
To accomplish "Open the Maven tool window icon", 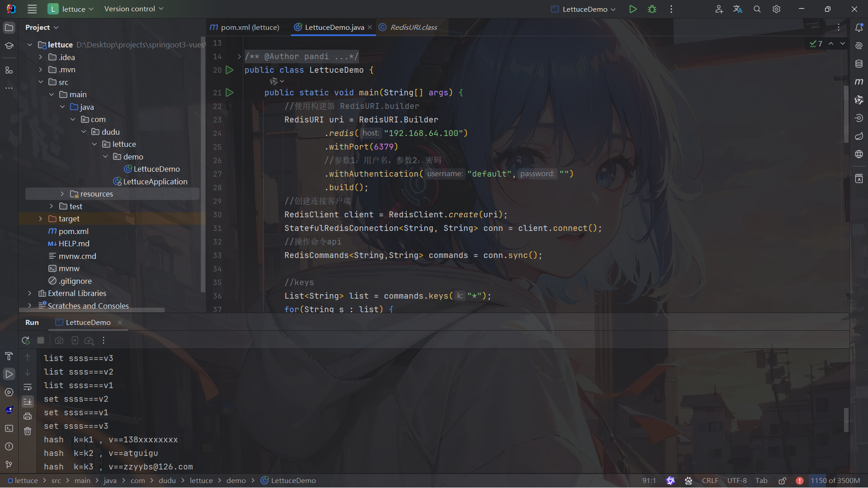I will point(859,82).
